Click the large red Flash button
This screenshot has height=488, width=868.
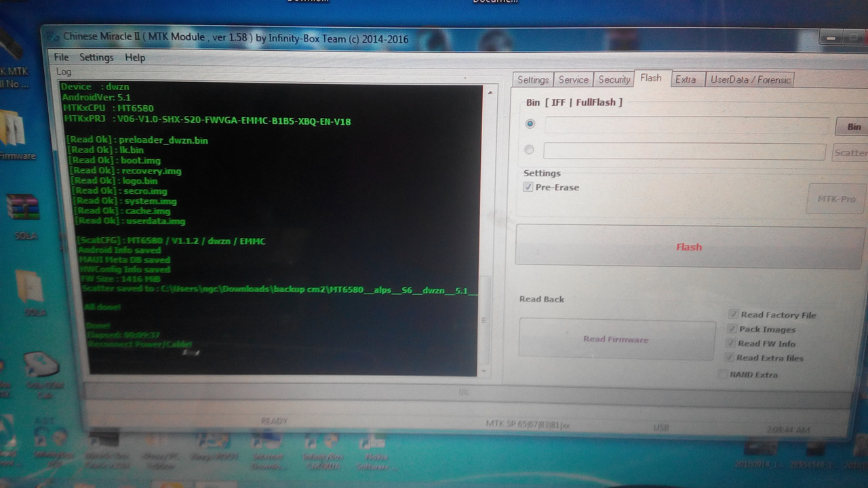690,247
